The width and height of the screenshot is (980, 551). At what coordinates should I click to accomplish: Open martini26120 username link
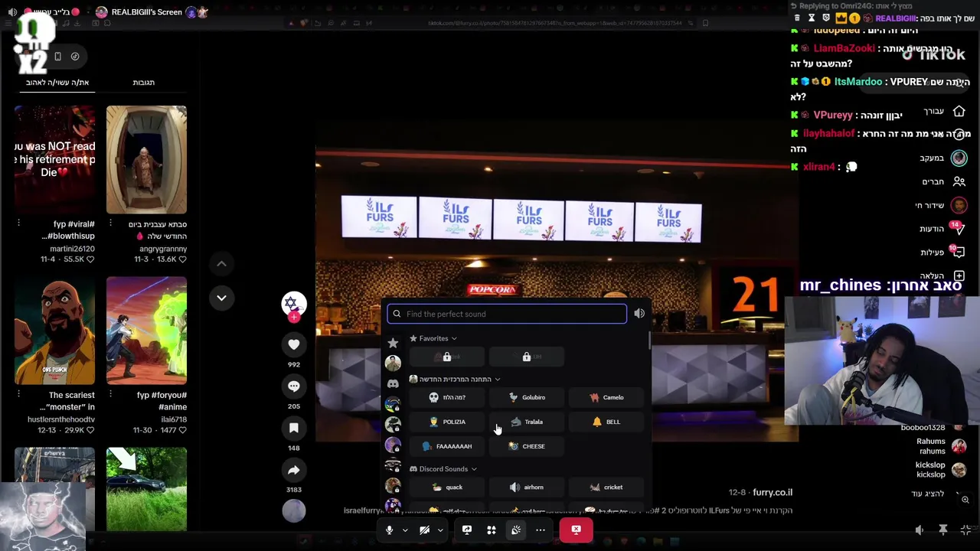click(x=73, y=249)
